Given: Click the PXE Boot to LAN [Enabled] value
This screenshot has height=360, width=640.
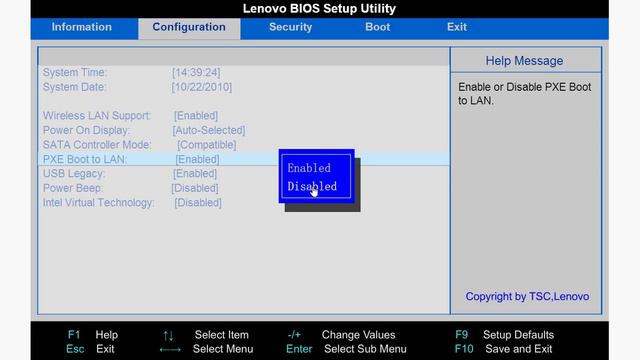Looking at the screenshot, I should coord(197,160).
